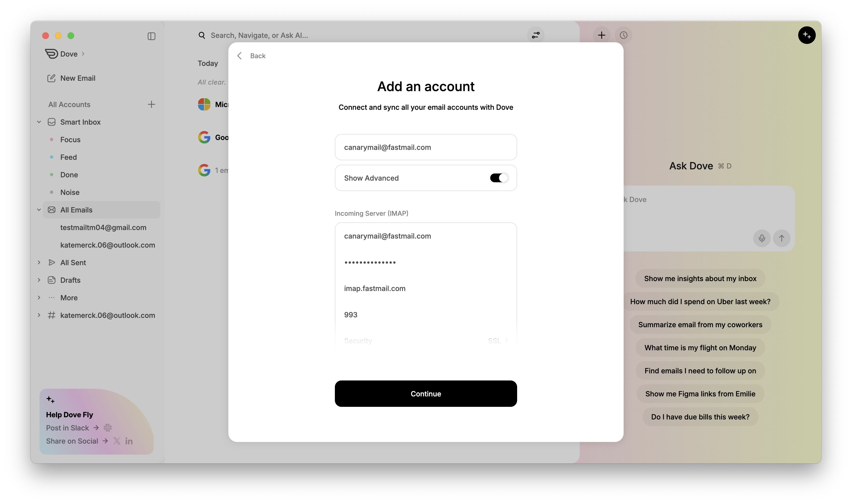Image resolution: width=852 pixels, height=504 pixels.
Task: Click the Dove AI sparkle icon
Action: (x=807, y=35)
